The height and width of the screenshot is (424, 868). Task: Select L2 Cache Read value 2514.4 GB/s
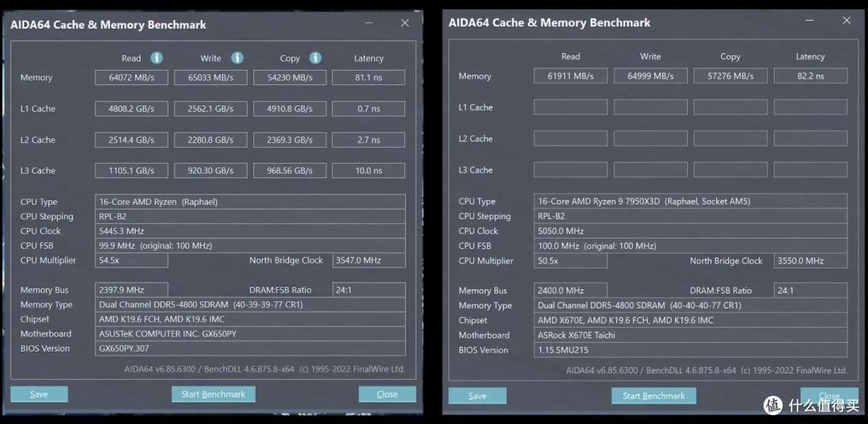[132, 140]
